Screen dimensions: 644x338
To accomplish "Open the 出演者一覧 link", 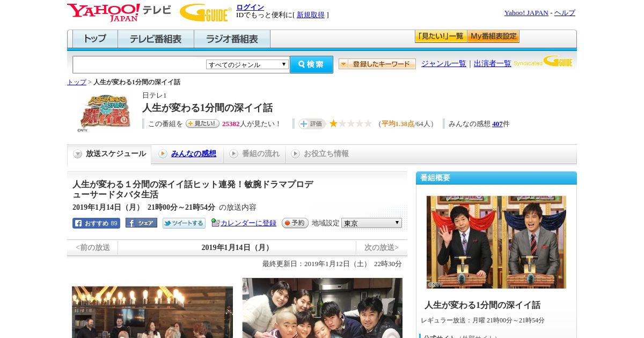I will [493, 63].
